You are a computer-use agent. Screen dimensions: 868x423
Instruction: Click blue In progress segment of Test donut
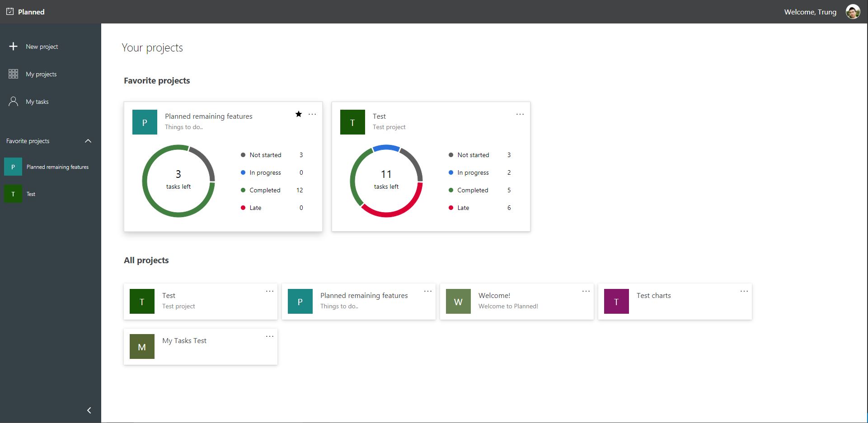coord(386,147)
